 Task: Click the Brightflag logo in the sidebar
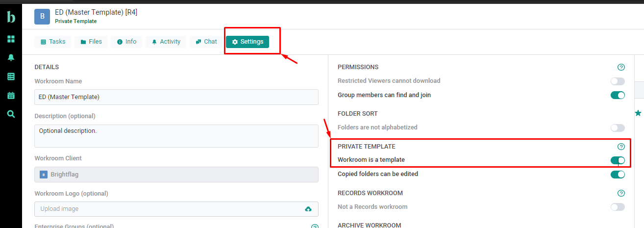click(11, 17)
